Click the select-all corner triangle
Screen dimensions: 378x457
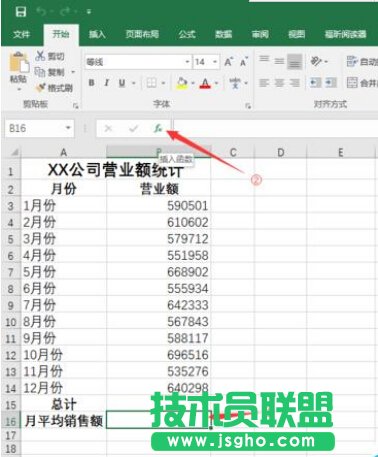(14, 153)
